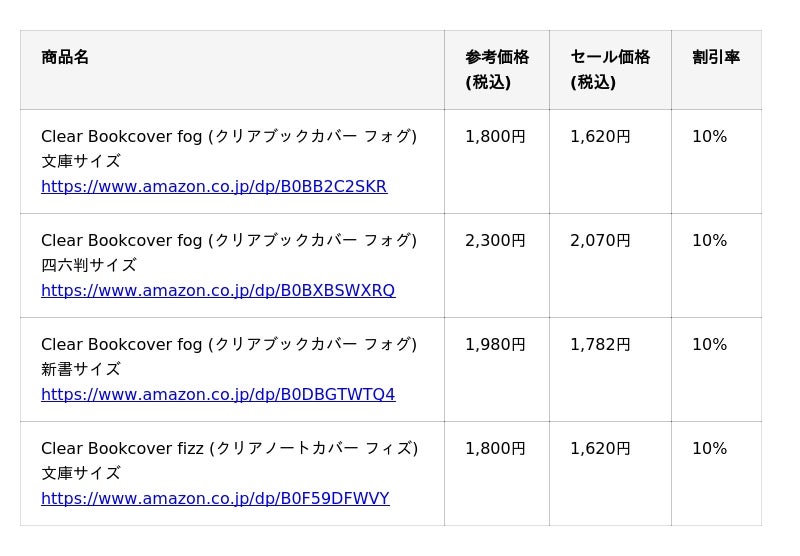Click the Clear Bookcover fizz product name

click(x=229, y=449)
